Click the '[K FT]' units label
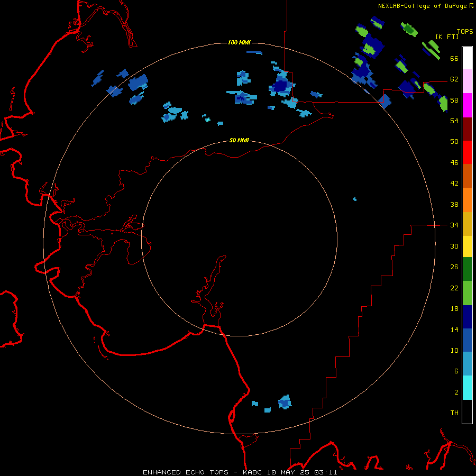The width and height of the screenshot is (476, 476). pyautogui.click(x=447, y=36)
